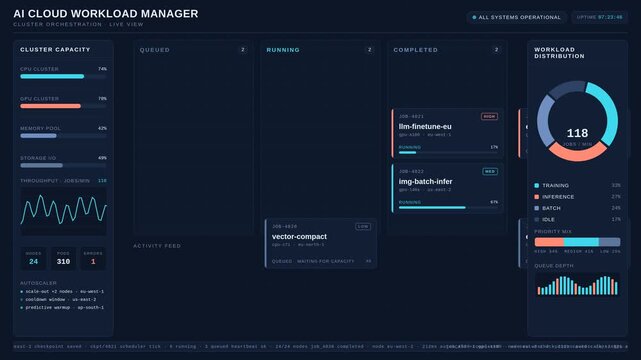Click the CPU Cluster 74% value

coord(102,69)
